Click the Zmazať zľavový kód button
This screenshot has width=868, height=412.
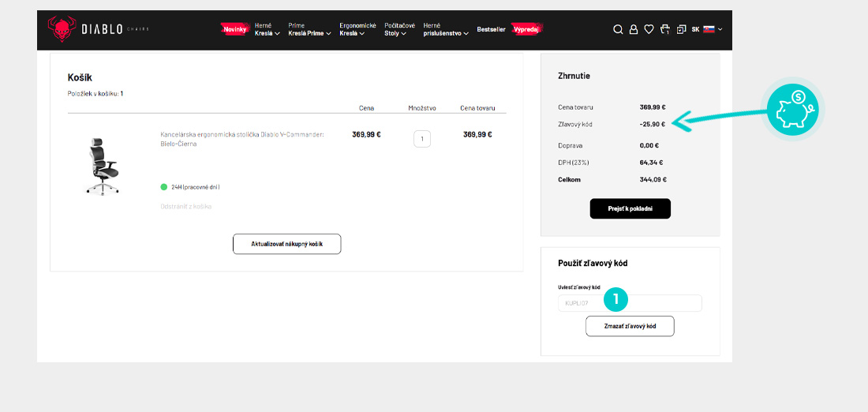pos(630,326)
